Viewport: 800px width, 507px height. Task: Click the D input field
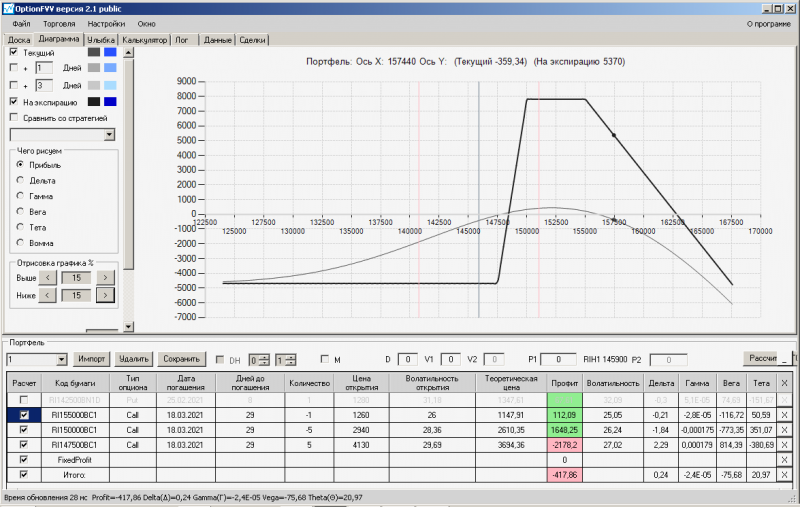407,360
